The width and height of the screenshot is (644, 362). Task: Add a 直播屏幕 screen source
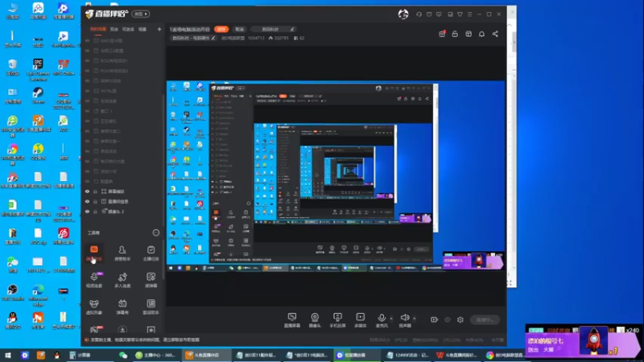pos(292,319)
